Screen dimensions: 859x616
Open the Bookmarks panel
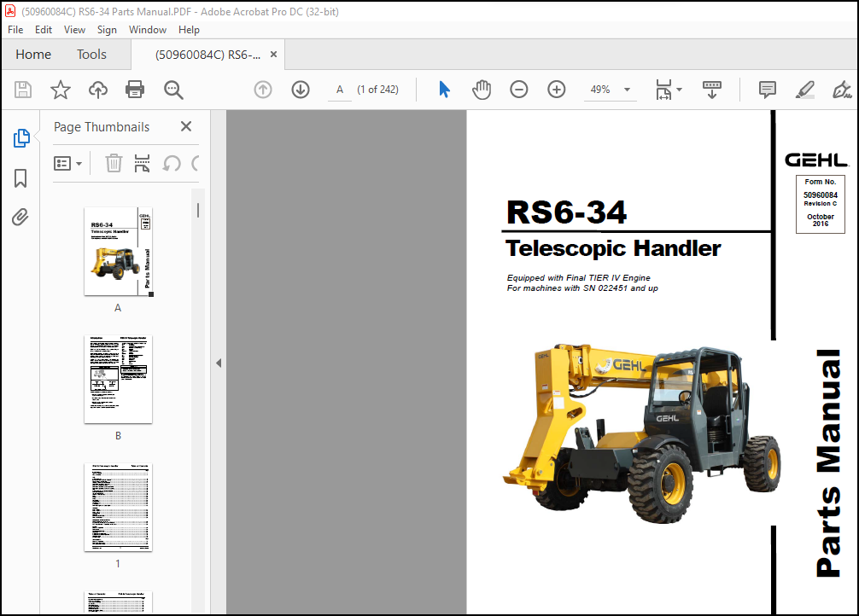coord(20,178)
